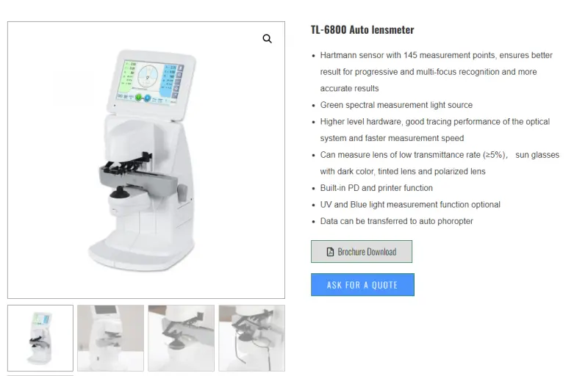
Task: Click the TL-6800 Auto lensmeter title
Action: (x=362, y=29)
